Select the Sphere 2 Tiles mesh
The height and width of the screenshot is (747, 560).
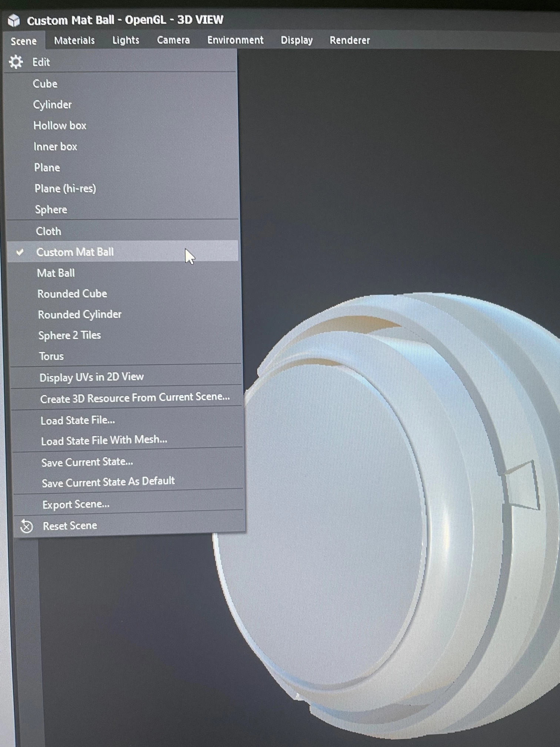point(124,335)
